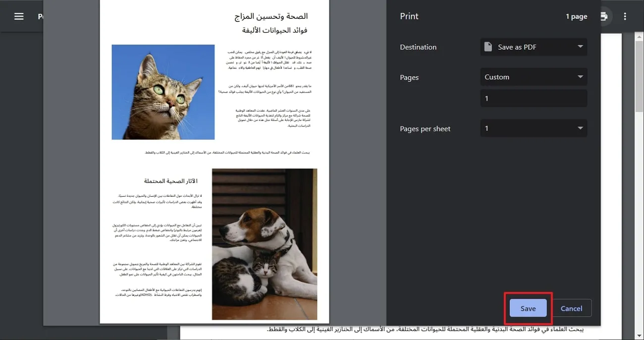Cancel the print dialog
This screenshot has width=644, height=340.
coord(571,308)
